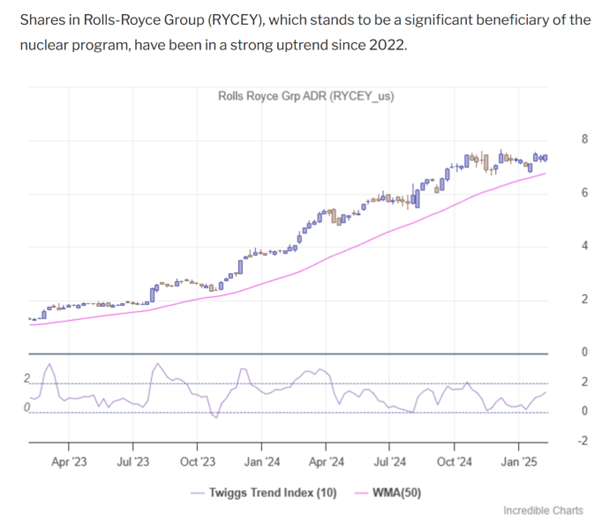Click the Apr '24 axis label
Screen dimensions: 602x520
click(x=326, y=462)
